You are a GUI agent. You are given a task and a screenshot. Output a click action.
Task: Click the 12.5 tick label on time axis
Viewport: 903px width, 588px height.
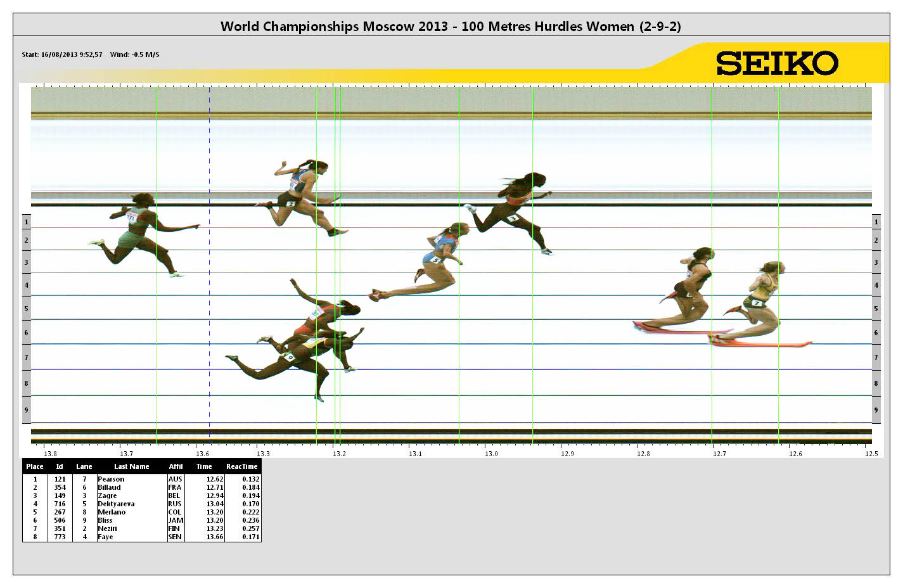[x=871, y=454]
